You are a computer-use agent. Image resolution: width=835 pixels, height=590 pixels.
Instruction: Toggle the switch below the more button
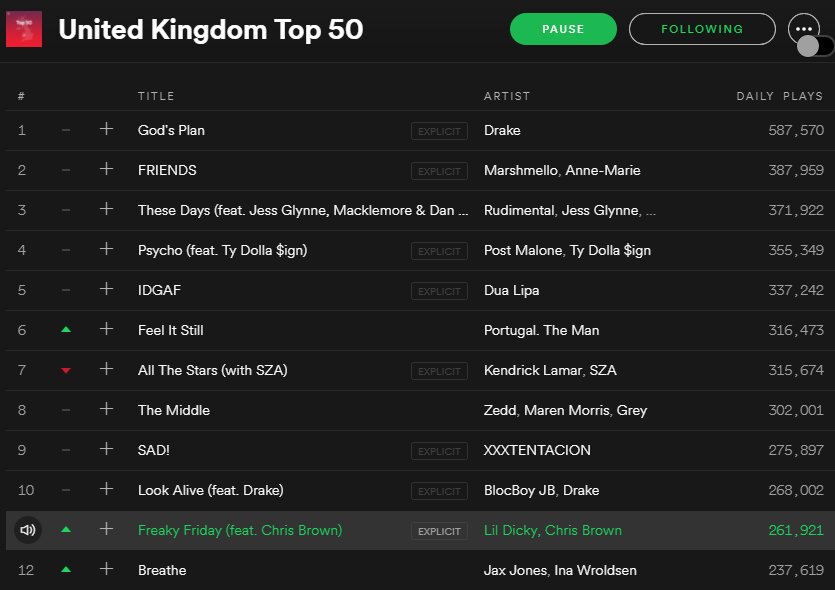coord(815,46)
